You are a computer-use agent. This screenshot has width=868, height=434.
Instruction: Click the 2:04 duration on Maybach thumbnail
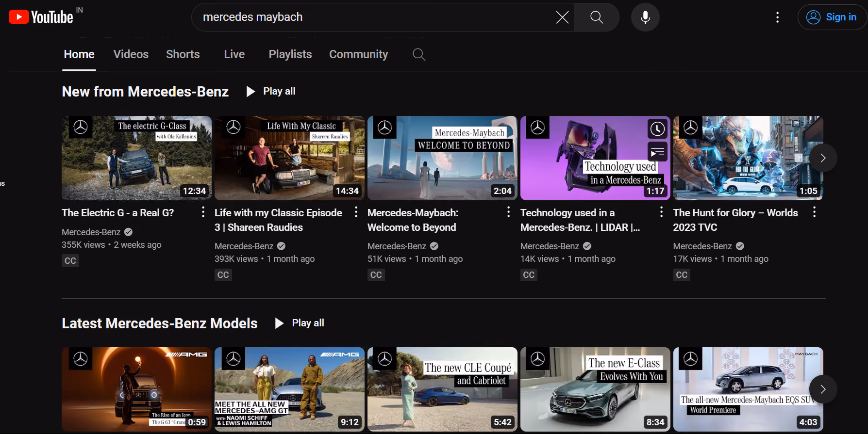[502, 191]
